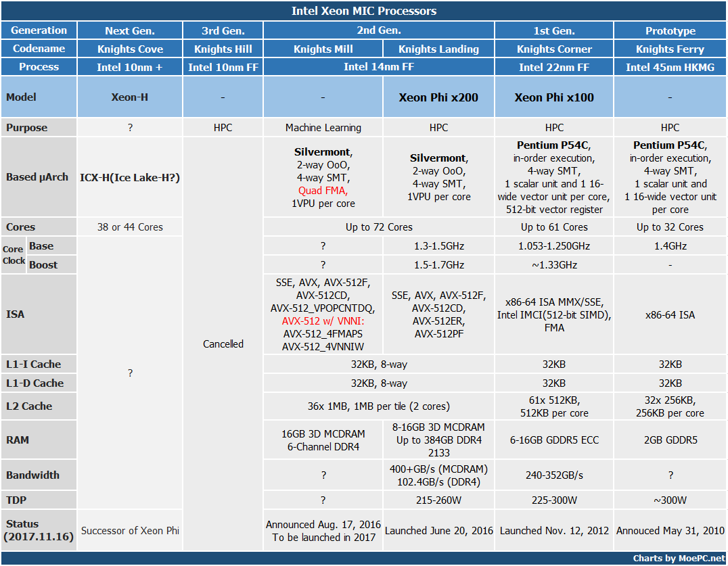
Task: Click the 'Intel 10nm +' process cell
Action: [130, 67]
